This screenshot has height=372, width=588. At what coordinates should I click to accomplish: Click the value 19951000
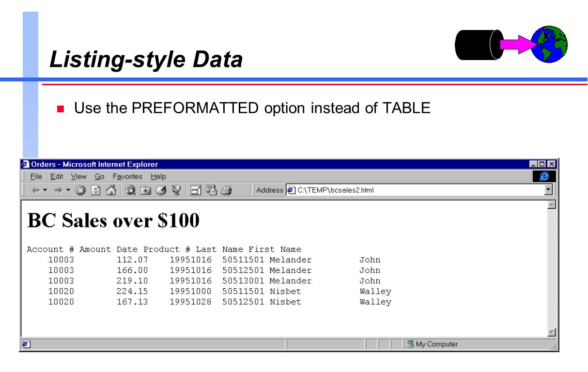(x=190, y=292)
